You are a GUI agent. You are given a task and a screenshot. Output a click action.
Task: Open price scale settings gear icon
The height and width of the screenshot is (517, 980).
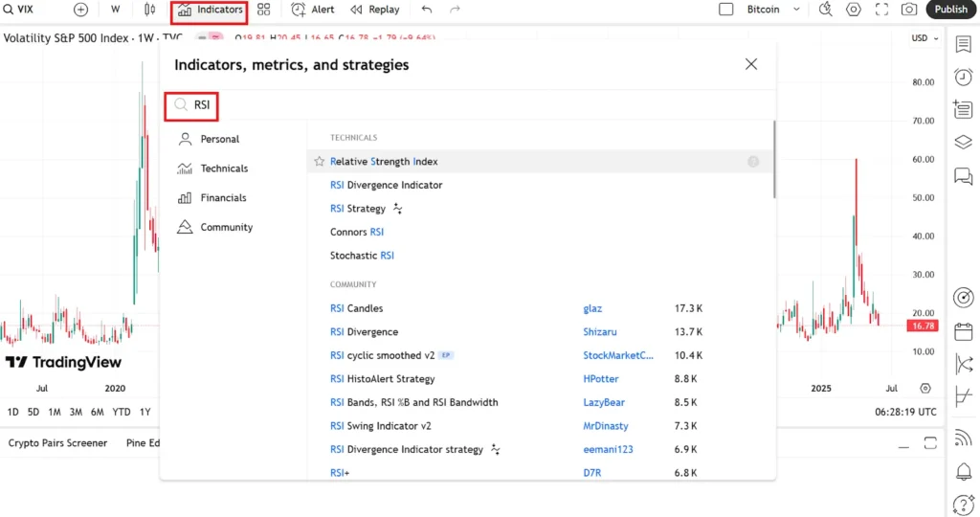[925, 388]
